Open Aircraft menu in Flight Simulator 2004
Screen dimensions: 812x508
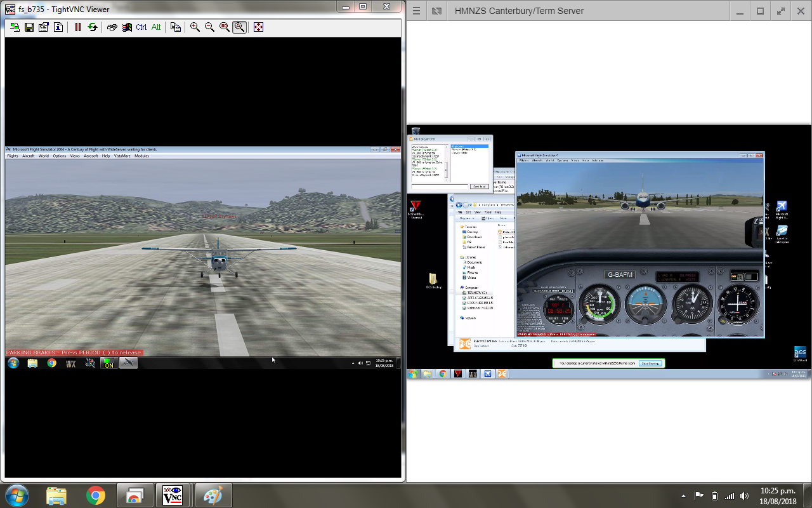[x=29, y=156]
